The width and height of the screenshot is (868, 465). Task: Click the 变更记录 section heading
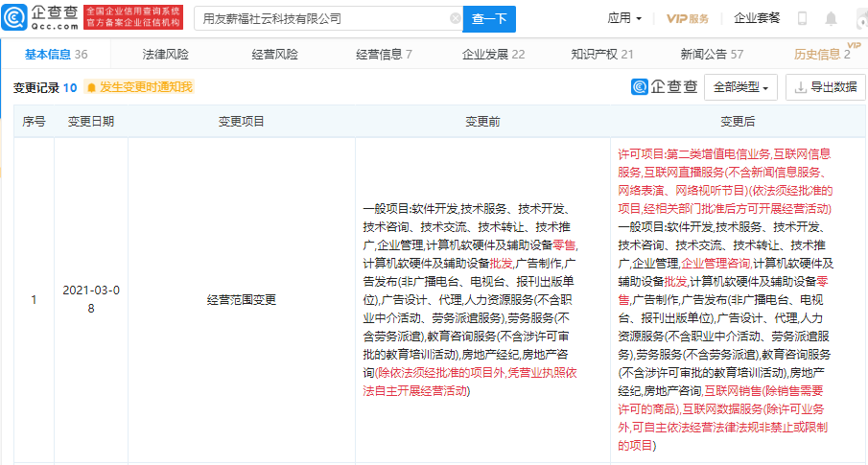36,87
